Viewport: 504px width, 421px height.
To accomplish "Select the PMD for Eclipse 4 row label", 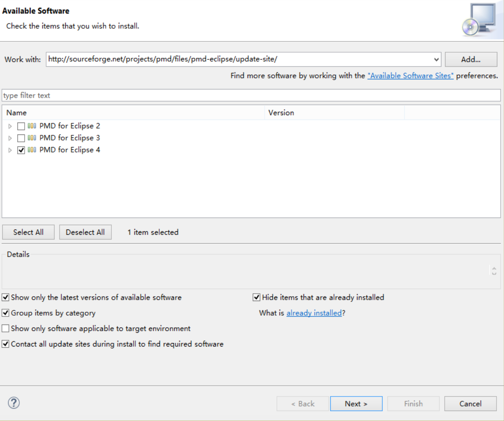I will (70, 150).
